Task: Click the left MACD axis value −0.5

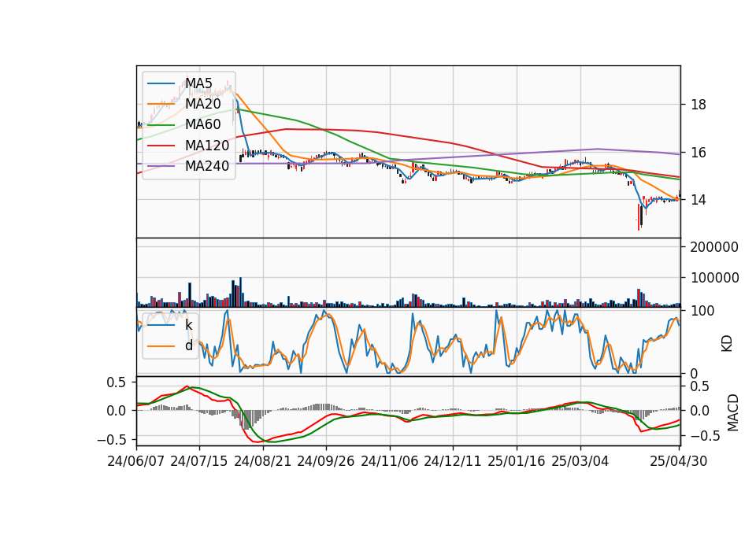Action: [x=111, y=439]
